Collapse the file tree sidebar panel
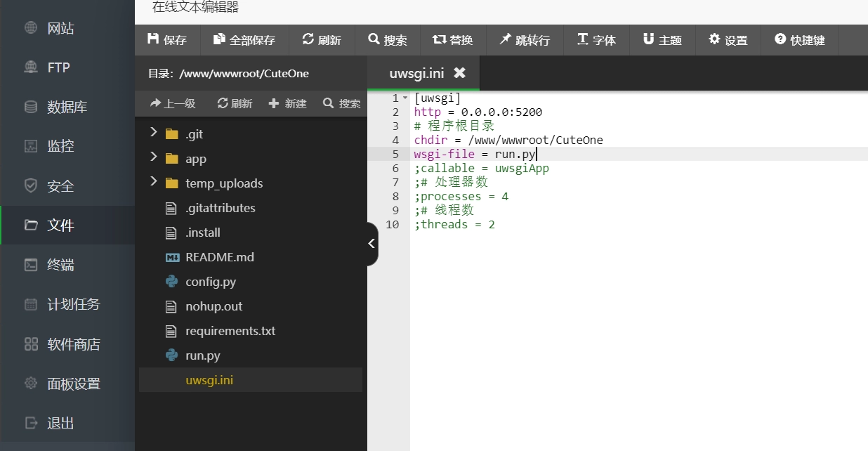This screenshot has width=868, height=451. [371, 244]
